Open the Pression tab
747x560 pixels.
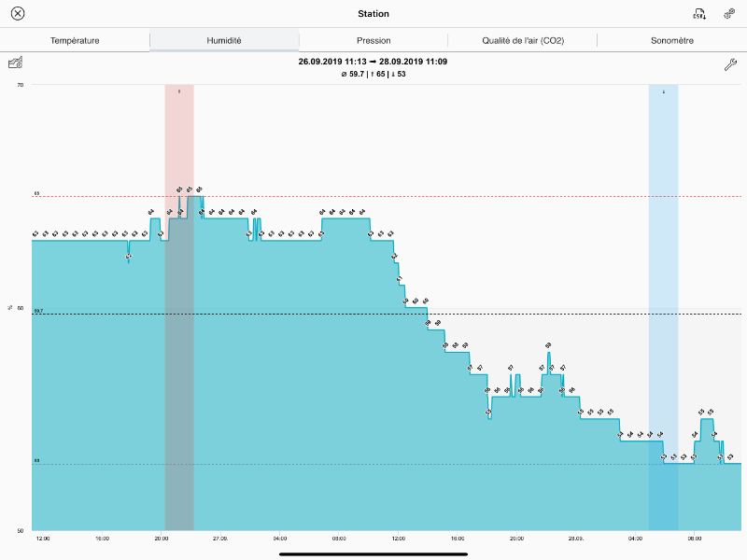tap(373, 40)
